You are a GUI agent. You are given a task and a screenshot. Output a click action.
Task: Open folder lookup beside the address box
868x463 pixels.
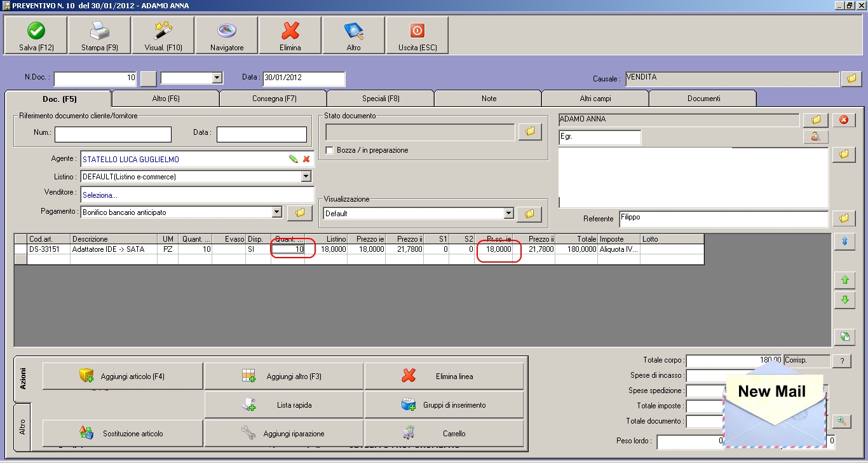[x=844, y=155]
